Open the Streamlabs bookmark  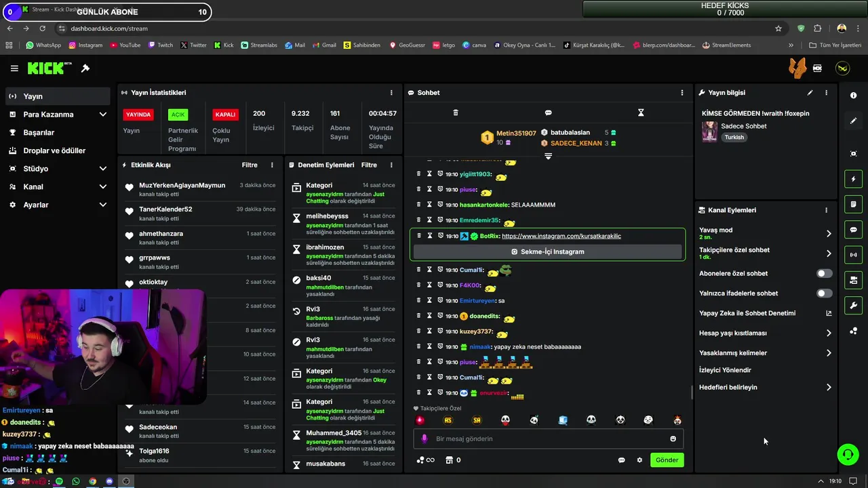coord(259,45)
